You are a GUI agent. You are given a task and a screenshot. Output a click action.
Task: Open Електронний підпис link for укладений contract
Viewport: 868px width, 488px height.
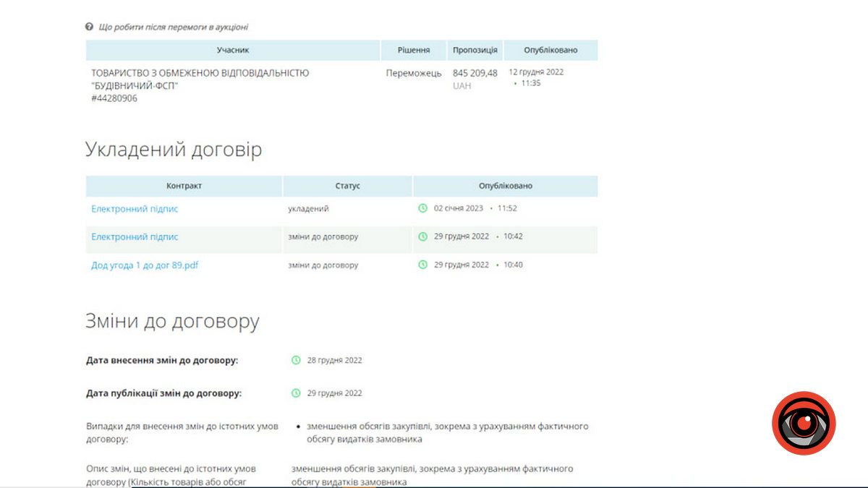tap(135, 209)
